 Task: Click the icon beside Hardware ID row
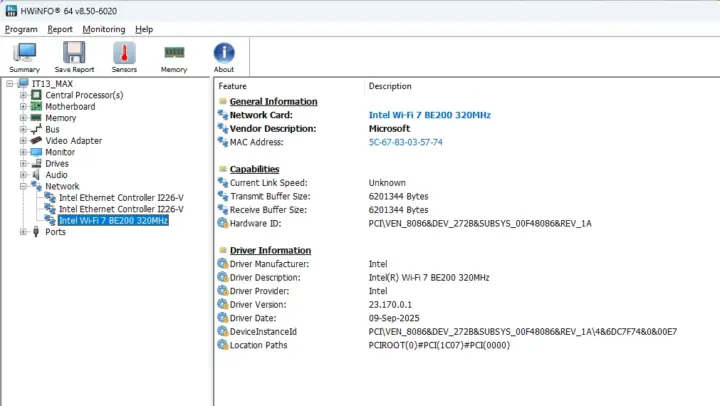(x=223, y=223)
